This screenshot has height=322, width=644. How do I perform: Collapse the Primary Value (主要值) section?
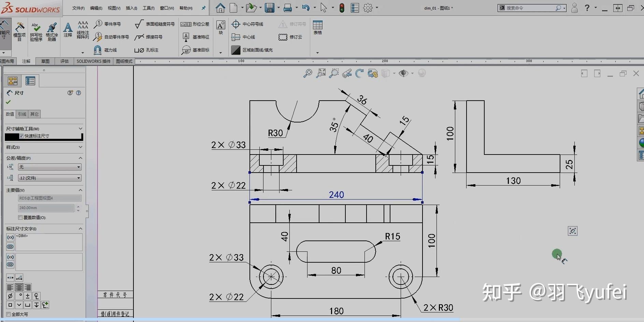click(81, 190)
